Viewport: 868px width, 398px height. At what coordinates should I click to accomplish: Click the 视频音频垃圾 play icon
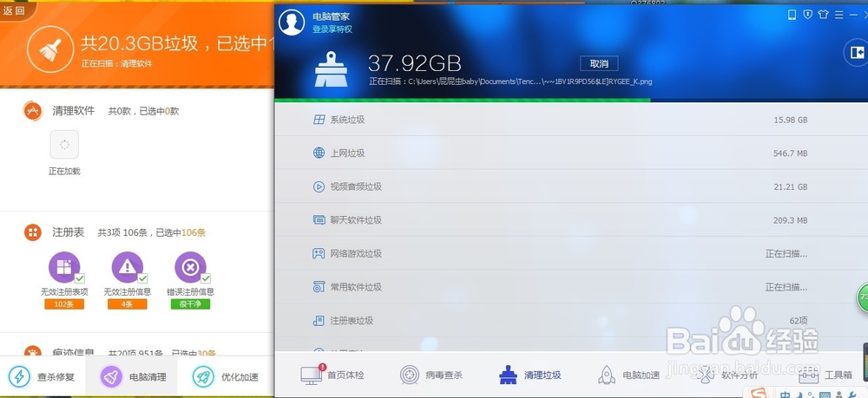pyautogui.click(x=319, y=186)
